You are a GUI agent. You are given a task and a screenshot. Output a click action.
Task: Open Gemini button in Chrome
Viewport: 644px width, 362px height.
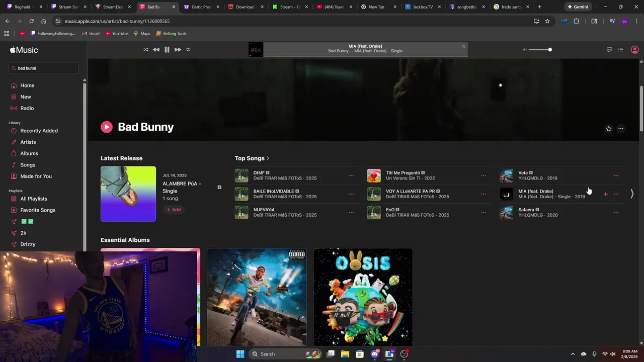coord(578,7)
